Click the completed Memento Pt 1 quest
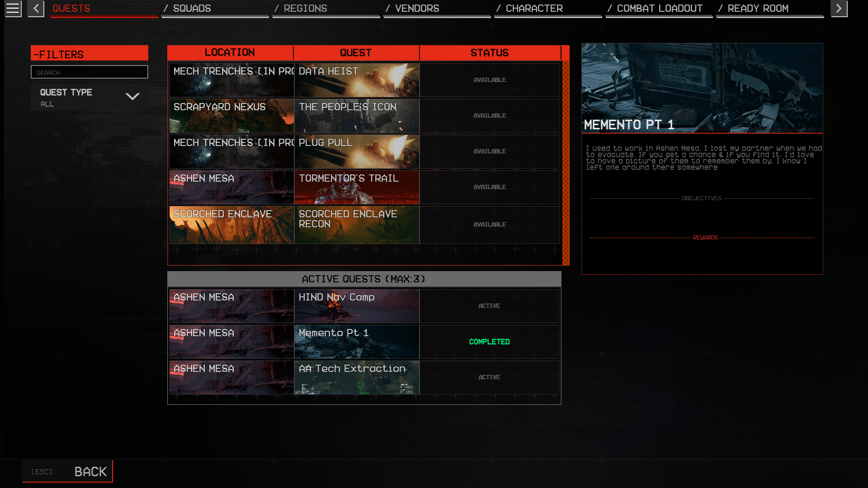 pos(357,342)
